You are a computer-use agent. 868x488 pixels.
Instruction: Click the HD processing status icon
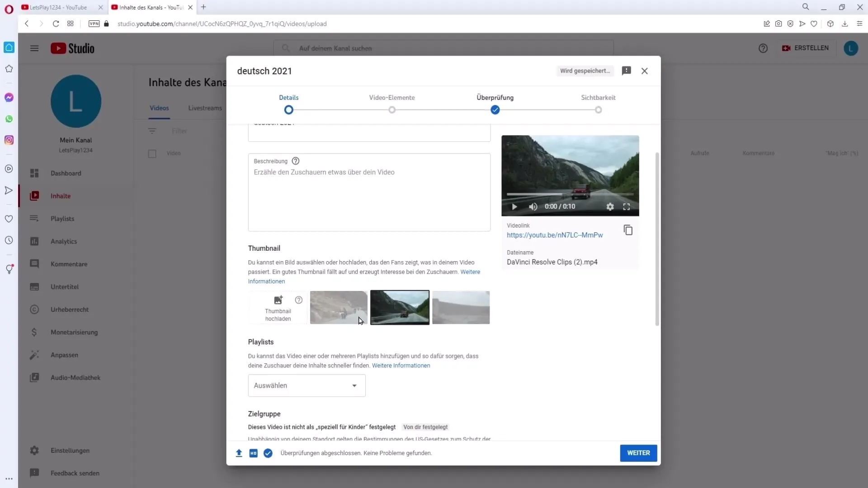[253, 453]
